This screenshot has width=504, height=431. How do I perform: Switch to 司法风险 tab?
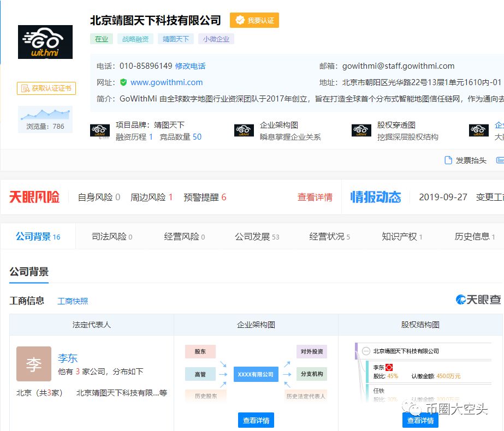(x=112, y=237)
